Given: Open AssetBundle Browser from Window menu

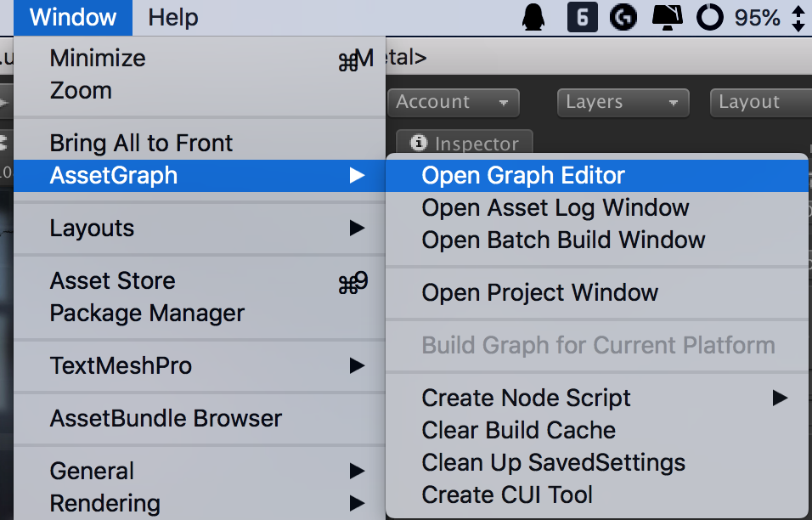Looking at the screenshot, I should [166, 418].
